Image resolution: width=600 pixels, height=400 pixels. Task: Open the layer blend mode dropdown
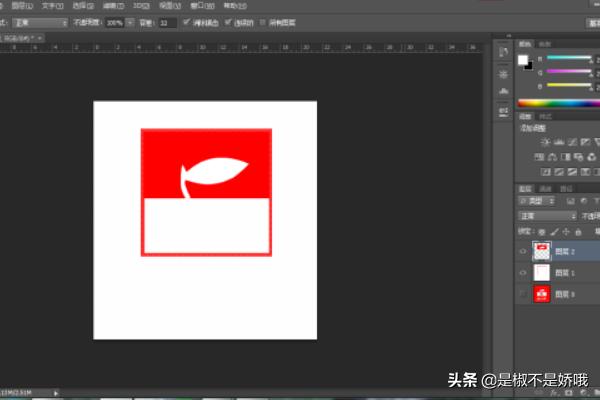coord(547,216)
